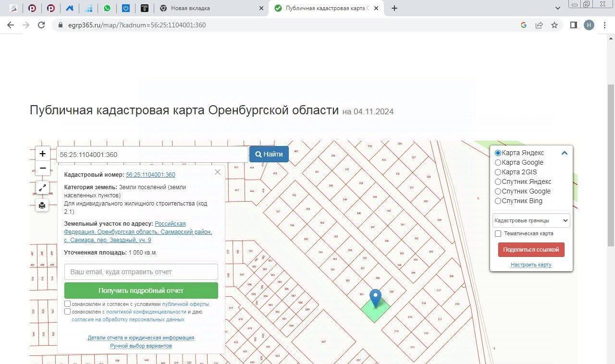Focus the email input field
The image size is (615, 364).
click(141, 272)
